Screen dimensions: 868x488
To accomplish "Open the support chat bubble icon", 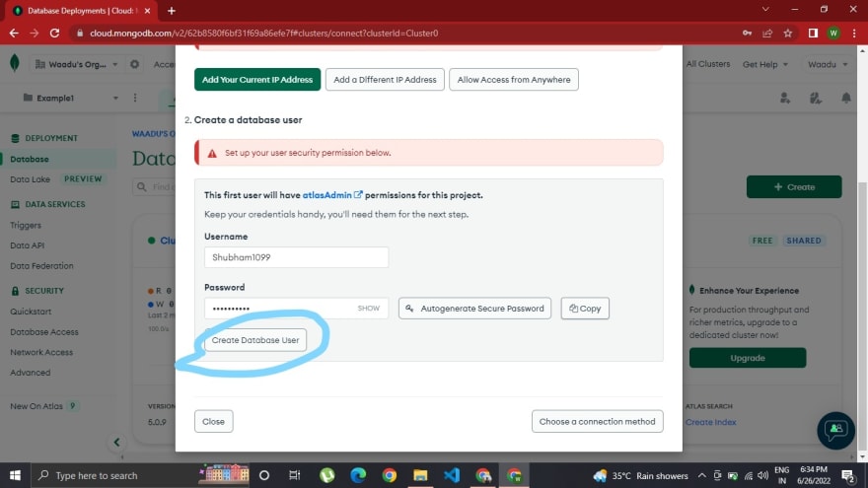I will coord(835,430).
